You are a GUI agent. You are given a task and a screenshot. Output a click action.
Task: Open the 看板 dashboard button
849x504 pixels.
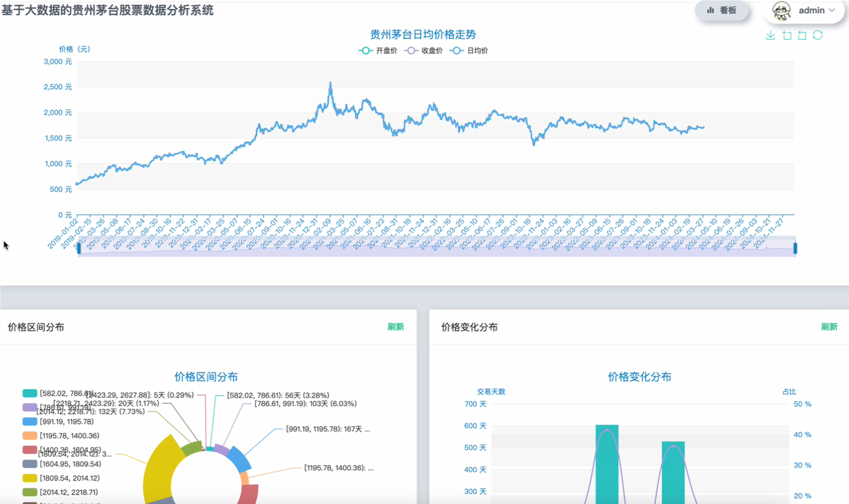pos(721,10)
